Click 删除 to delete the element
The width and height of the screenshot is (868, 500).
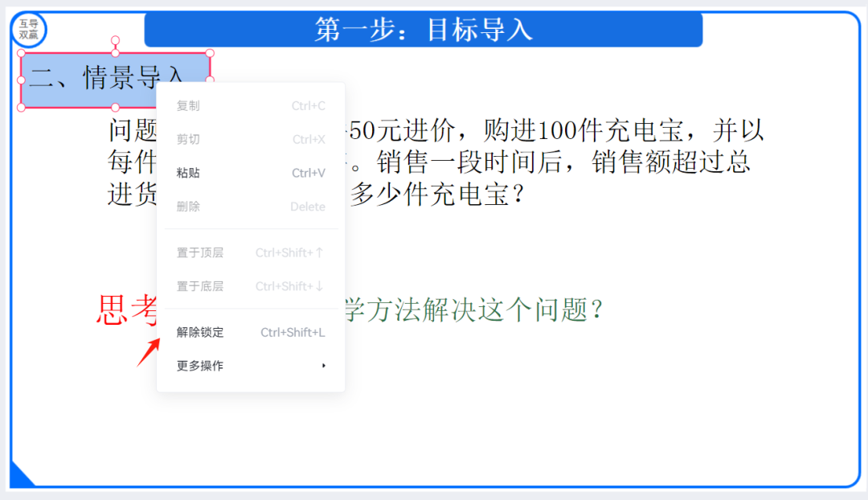(x=186, y=206)
